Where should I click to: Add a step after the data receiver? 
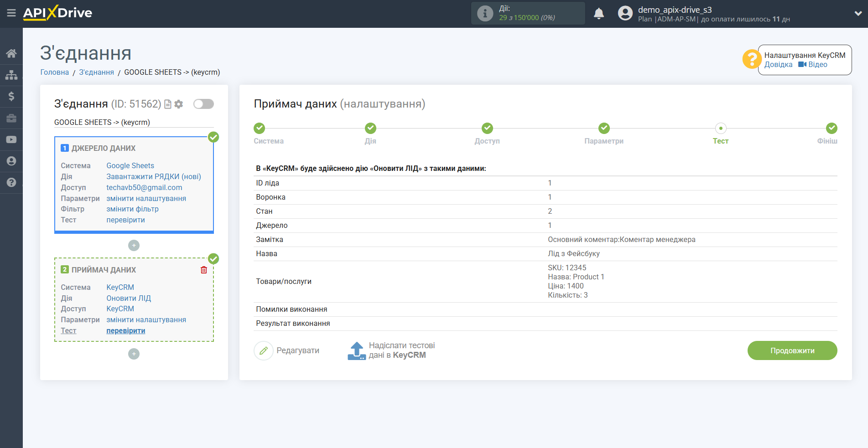pyautogui.click(x=134, y=354)
